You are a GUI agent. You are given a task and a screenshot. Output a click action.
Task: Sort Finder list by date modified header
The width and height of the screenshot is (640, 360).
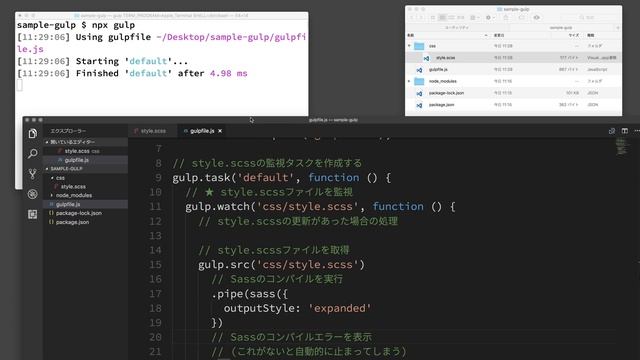coord(520,36)
